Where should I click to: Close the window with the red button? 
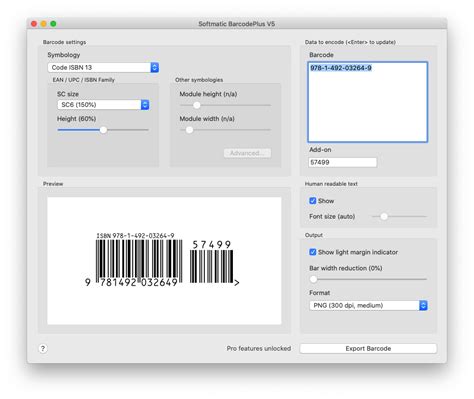34,24
